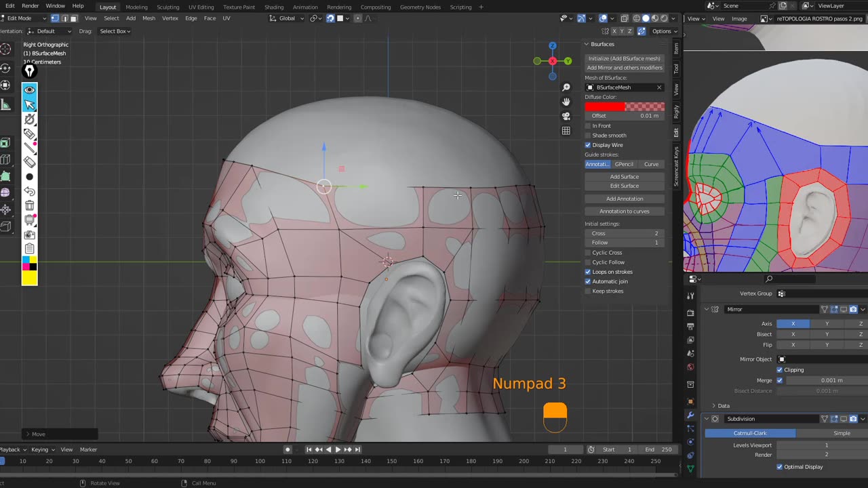The height and width of the screenshot is (488, 868).
Task: Collapse the Subdivision modifier panel
Action: tap(706, 419)
